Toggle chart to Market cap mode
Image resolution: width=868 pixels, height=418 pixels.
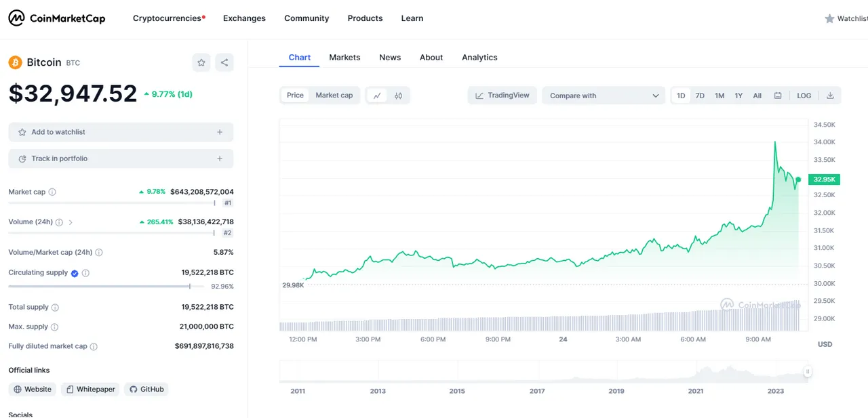(334, 96)
